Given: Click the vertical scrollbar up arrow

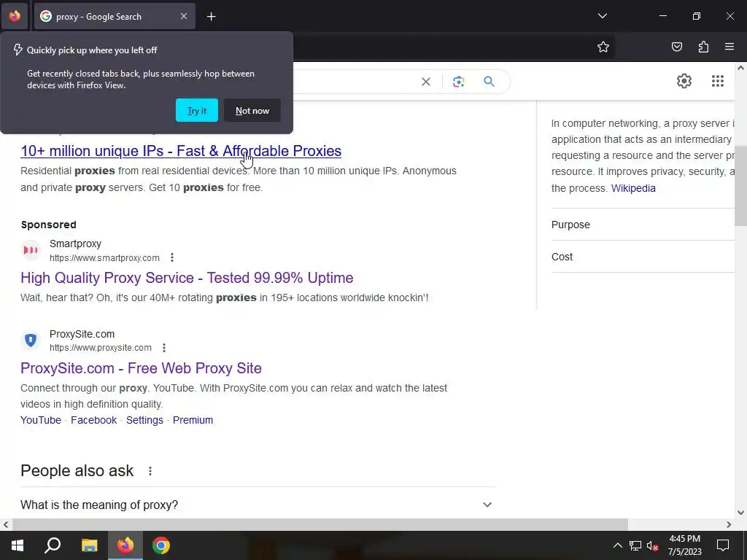Looking at the screenshot, I should pyautogui.click(x=741, y=68).
